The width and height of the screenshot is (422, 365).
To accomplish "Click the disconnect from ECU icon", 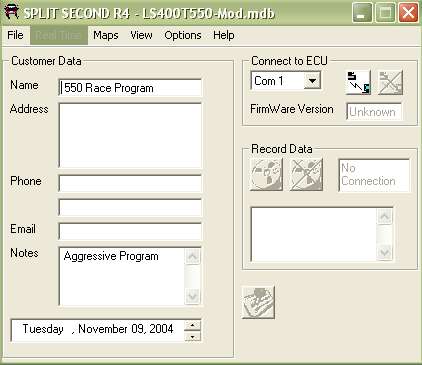I will [390, 82].
